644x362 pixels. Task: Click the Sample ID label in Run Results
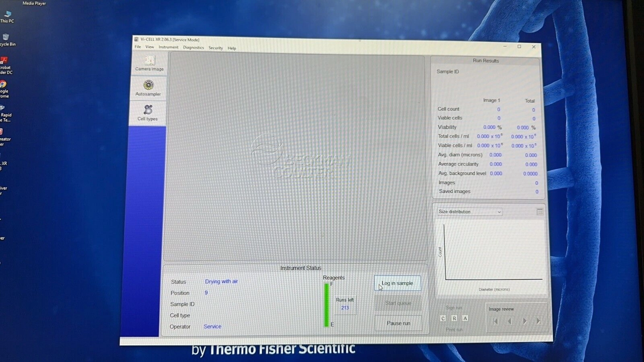coord(448,72)
